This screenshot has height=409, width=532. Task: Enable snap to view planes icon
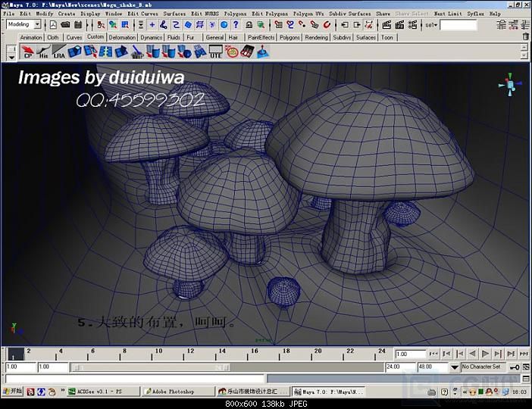[x=315, y=24]
